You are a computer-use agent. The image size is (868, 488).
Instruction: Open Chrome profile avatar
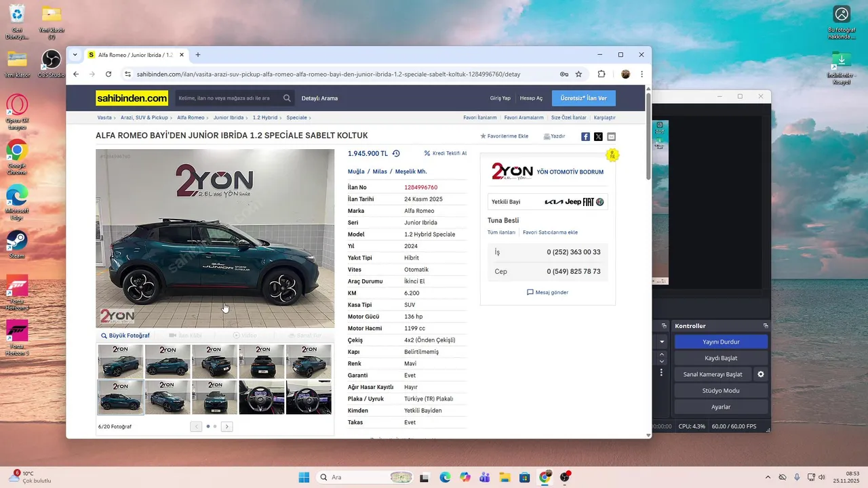[625, 74]
